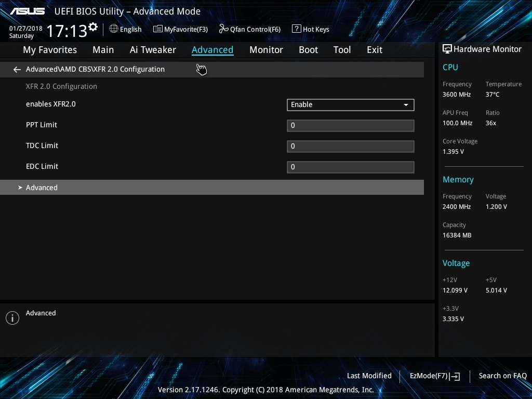
Task: Click the +5V reading 5.014 V
Action: (x=496, y=290)
